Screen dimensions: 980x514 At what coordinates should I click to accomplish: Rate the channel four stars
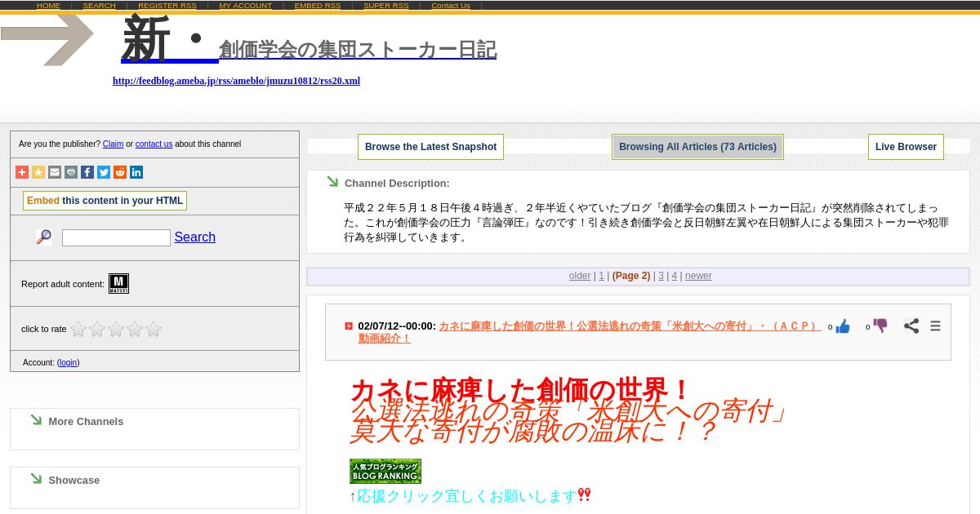pyautogui.click(x=135, y=329)
